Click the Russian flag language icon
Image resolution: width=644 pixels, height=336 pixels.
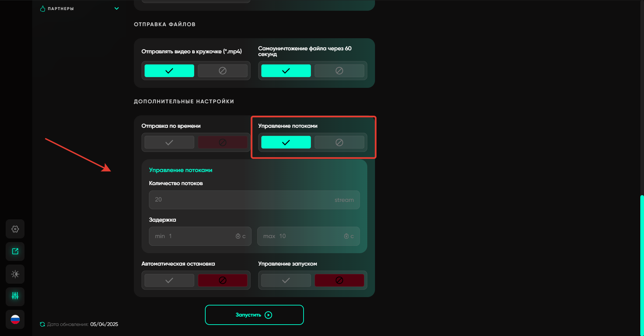coord(15,319)
